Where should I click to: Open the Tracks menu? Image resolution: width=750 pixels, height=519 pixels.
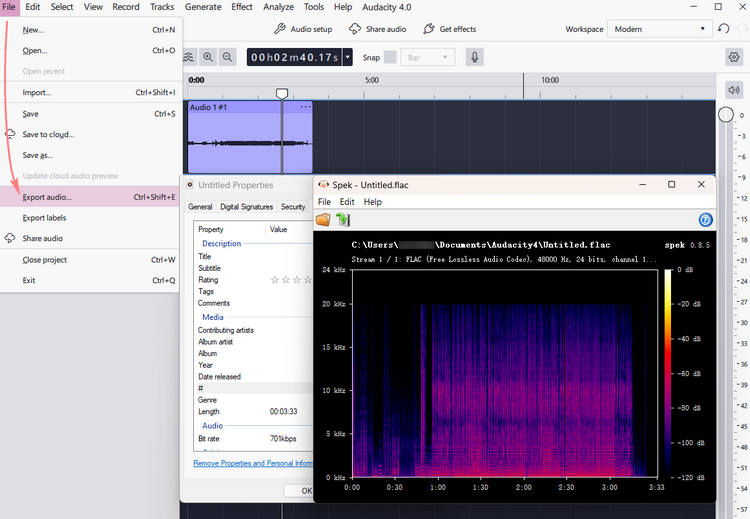(x=162, y=7)
